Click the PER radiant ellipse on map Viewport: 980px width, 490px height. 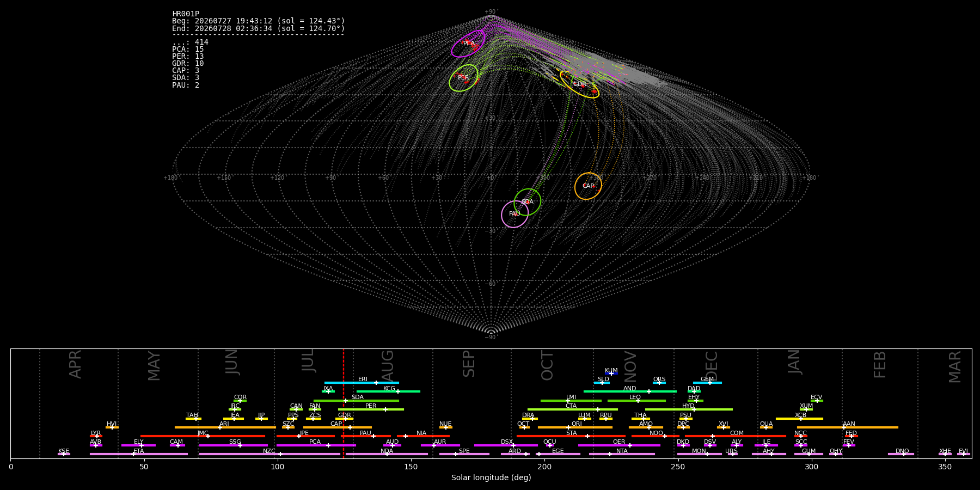coord(463,78)
